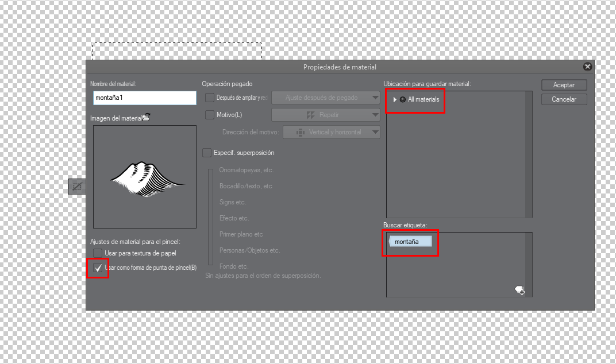Open the material image folder icon
This screenshot has height=364, width=616.
pyautogui.click(x=146, y=117)
